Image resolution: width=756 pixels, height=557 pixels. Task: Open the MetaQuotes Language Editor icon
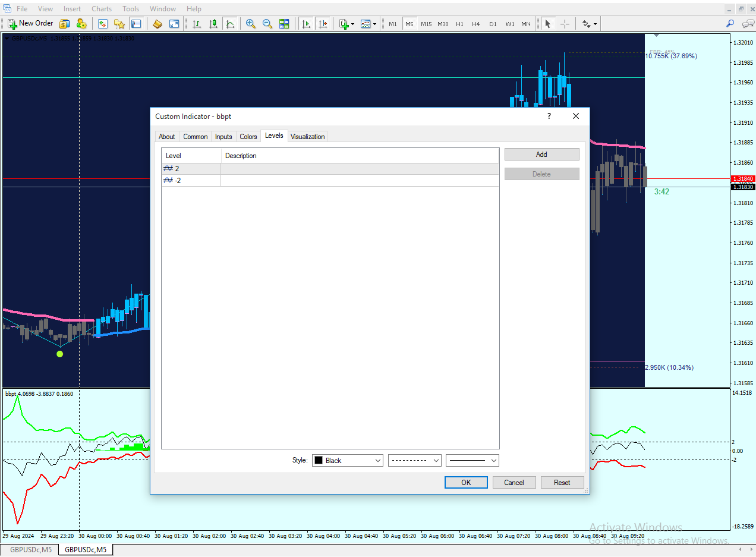64,24
